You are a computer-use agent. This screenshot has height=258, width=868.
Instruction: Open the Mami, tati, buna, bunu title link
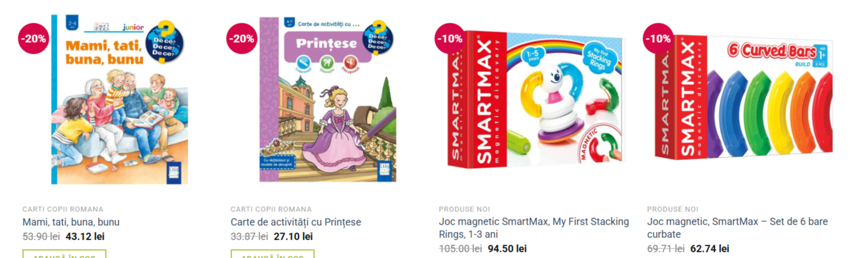click(71, 222)
